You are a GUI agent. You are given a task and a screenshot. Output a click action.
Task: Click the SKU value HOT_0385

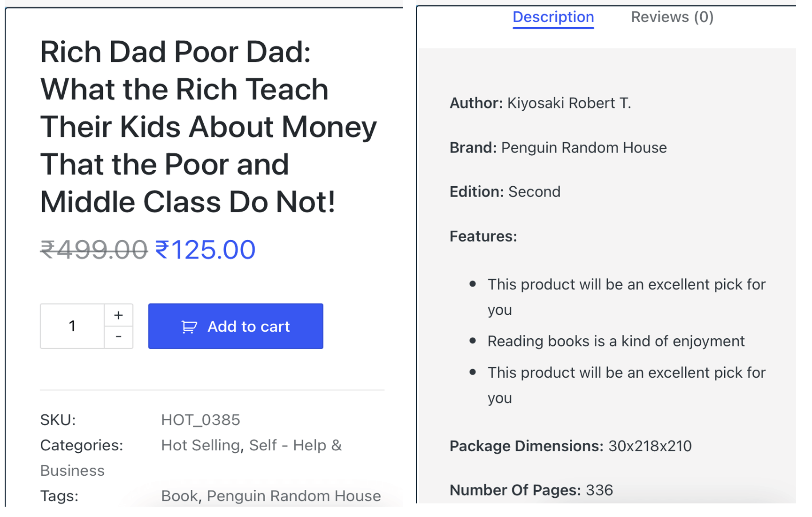[x=200, y=419]
